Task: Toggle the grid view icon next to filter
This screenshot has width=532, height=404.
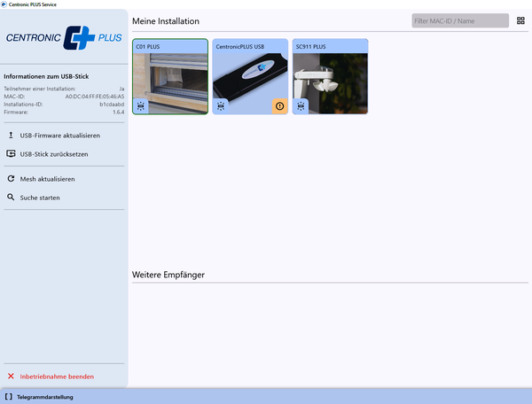Action: 520,20
